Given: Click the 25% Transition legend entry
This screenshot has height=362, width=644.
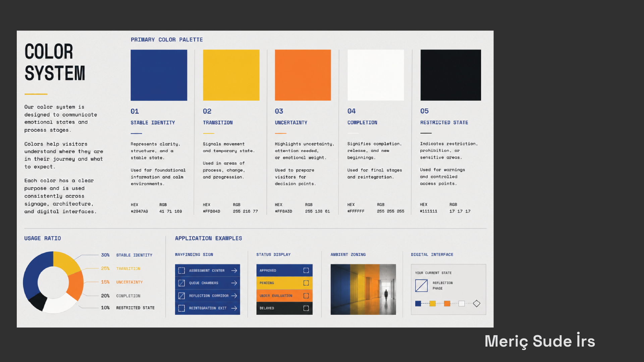Looking at the screenshot, I should [x=121, y=268].
